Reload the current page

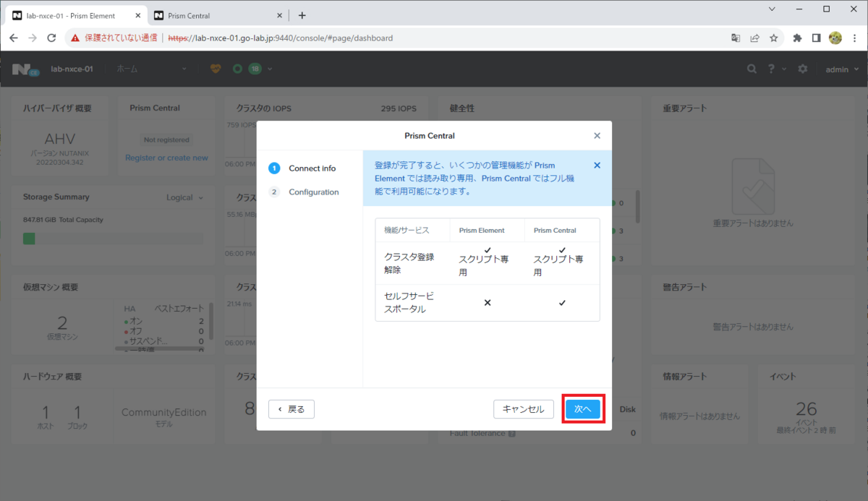point(51,38)
